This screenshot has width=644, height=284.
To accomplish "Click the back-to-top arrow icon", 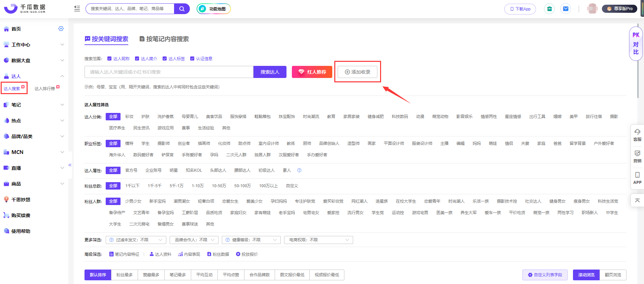I will tap(637, 200).
